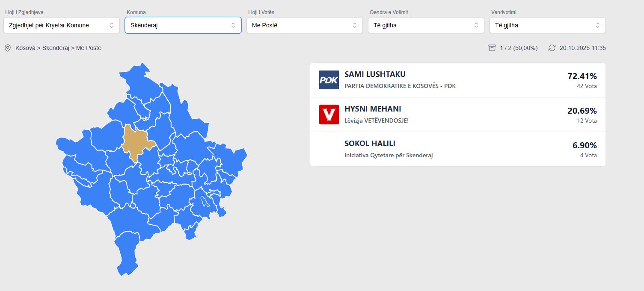
Task: Click the highlighted tan Skënderaj municipality on map
Action: click(x=136, y=142)
